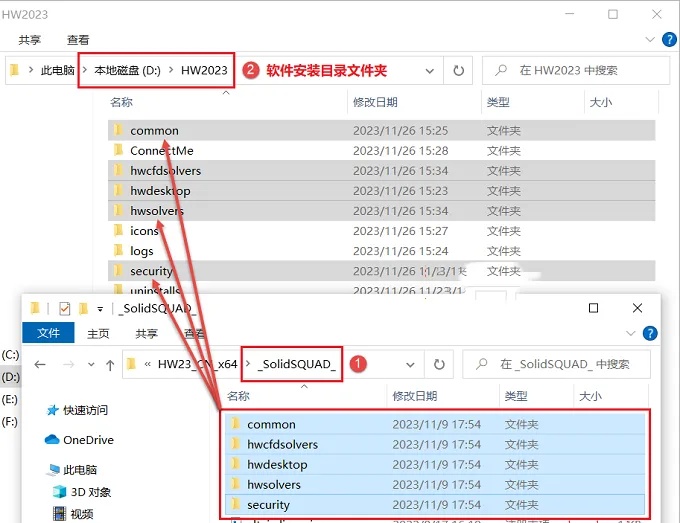Viewport: 680px width, 523px height.
Task: Open the quick access toolbar customize dropdown
Action: 100,309
